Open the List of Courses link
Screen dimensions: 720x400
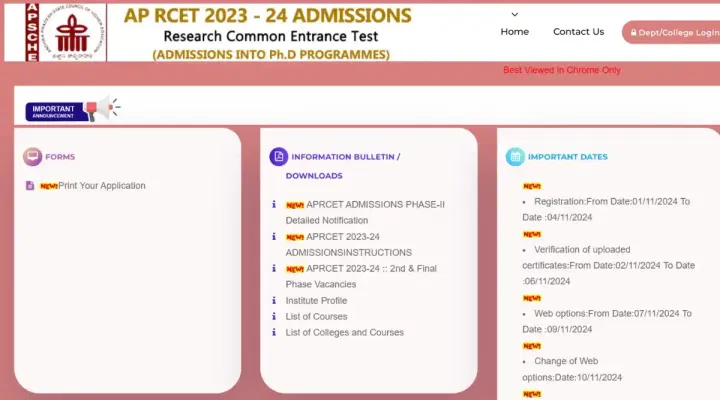pyautogui.click(x=316, y=316)
